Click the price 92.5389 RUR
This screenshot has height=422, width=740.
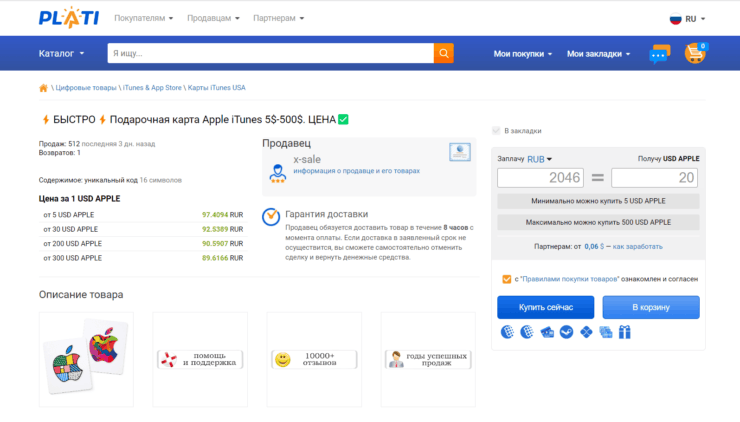(222, 229)
